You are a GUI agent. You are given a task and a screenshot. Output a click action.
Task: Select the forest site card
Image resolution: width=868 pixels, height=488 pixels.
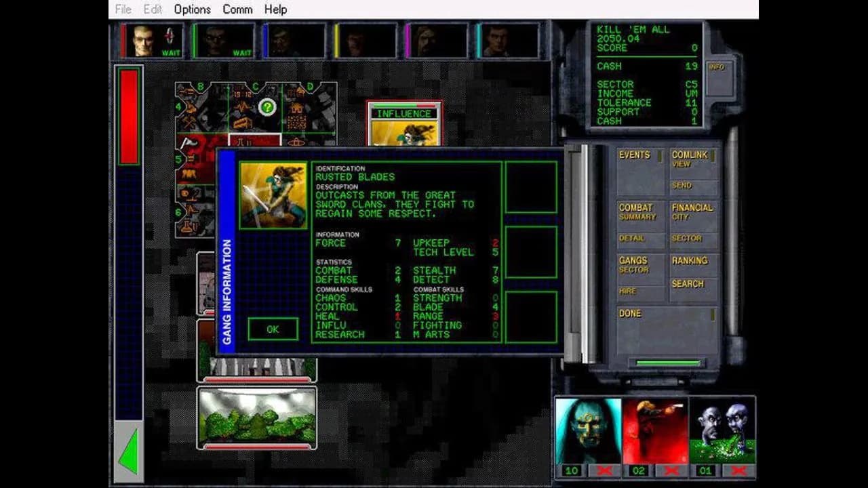pyautogui.click(x=257, y=417)
